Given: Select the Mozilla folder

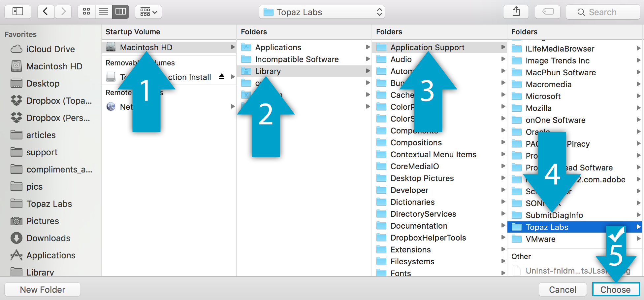Looking at the screenshot, I should [575, 108].
